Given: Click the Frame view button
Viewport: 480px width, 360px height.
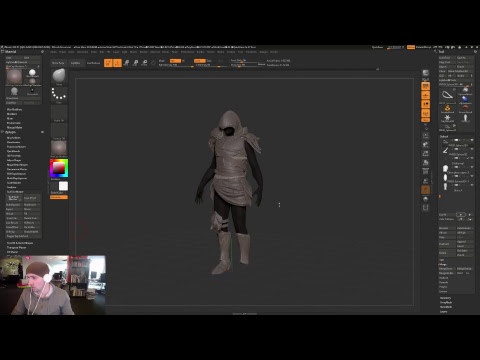Looking at the screenshot, I should (426, 135).
